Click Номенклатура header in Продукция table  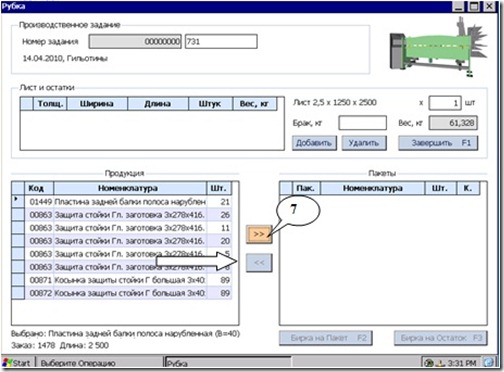coord(130,188)
